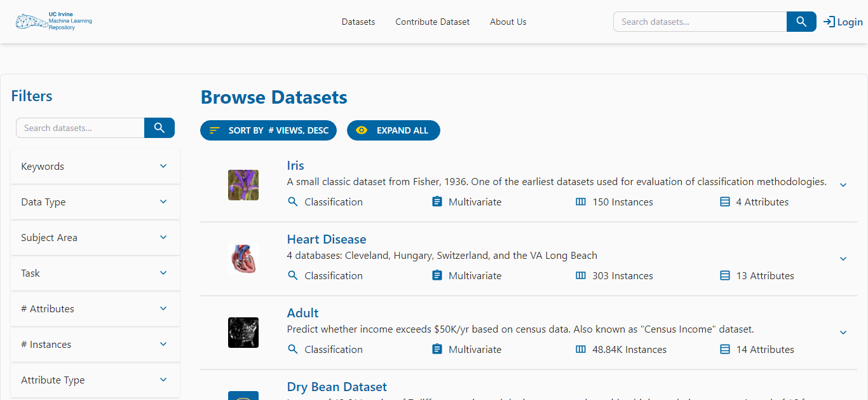Toggle Expand All dataset details
Viewport: 868px width, 400px height.
point(393,130)
